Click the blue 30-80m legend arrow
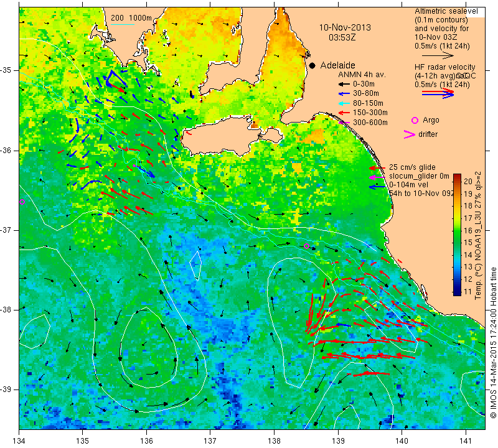 point(344,94)
